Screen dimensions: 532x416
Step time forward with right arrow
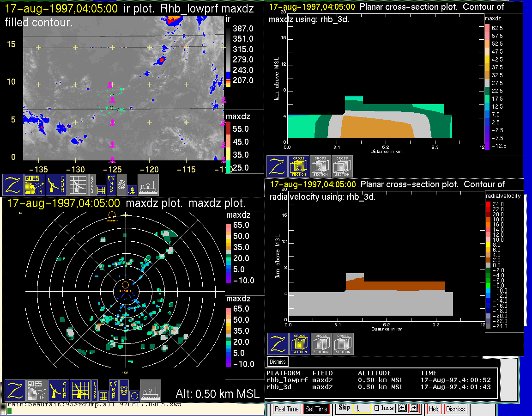point(414,408)
